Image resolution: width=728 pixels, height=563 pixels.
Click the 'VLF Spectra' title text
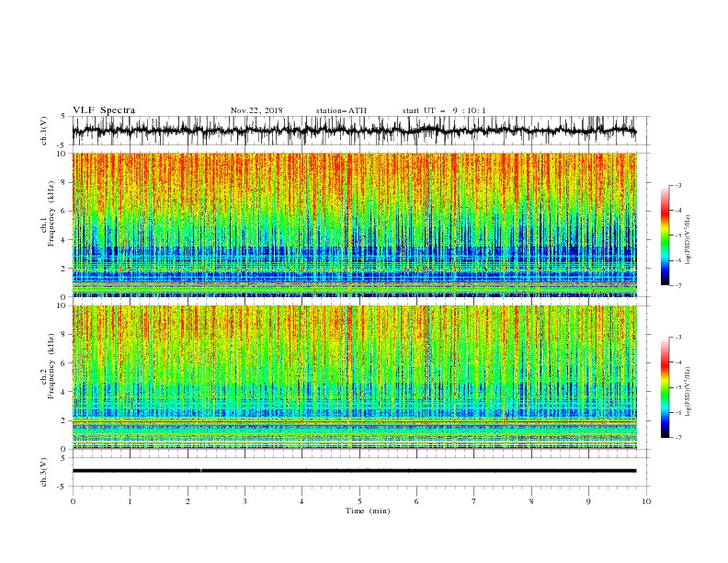click(x=104, y=110)
